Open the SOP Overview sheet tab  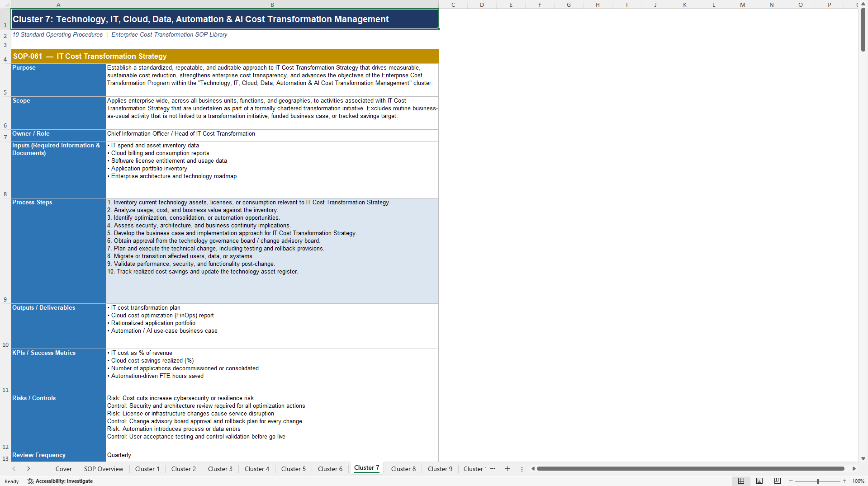[x=104, y=469]
